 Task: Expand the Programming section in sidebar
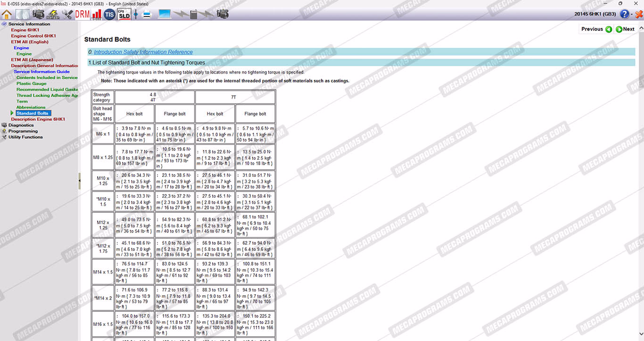(x=23, y=131)
